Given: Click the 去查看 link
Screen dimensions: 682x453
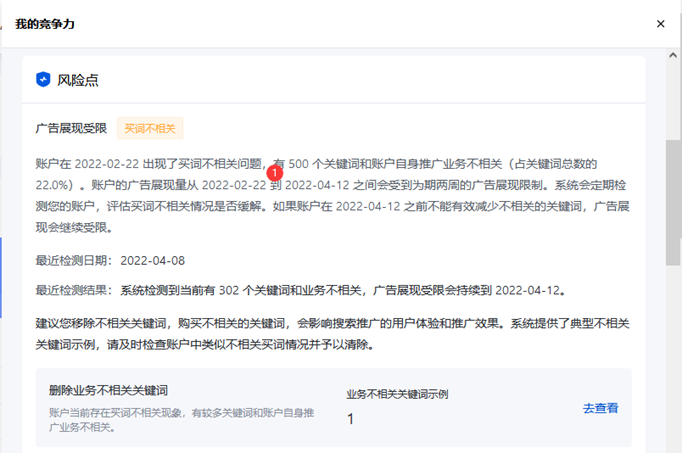Looking at the screenshot, I should coord(600,408).
